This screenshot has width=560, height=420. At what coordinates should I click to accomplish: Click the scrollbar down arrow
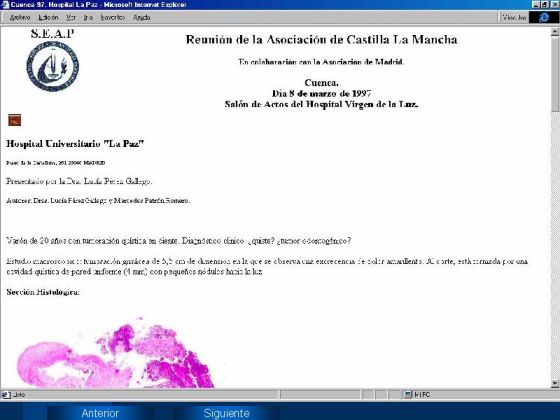(555, 384)
